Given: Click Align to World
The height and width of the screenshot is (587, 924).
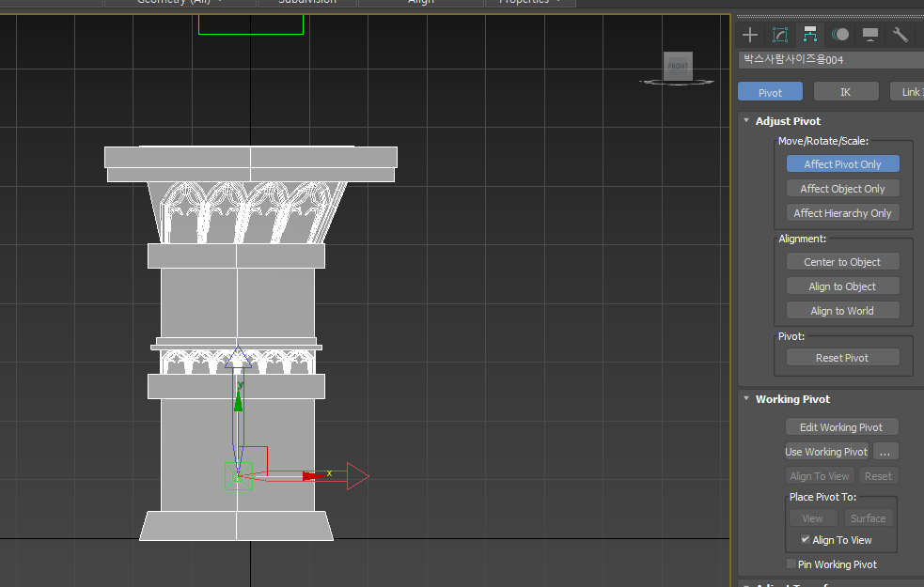Looking at the screenshot, I should pos(842,310).
